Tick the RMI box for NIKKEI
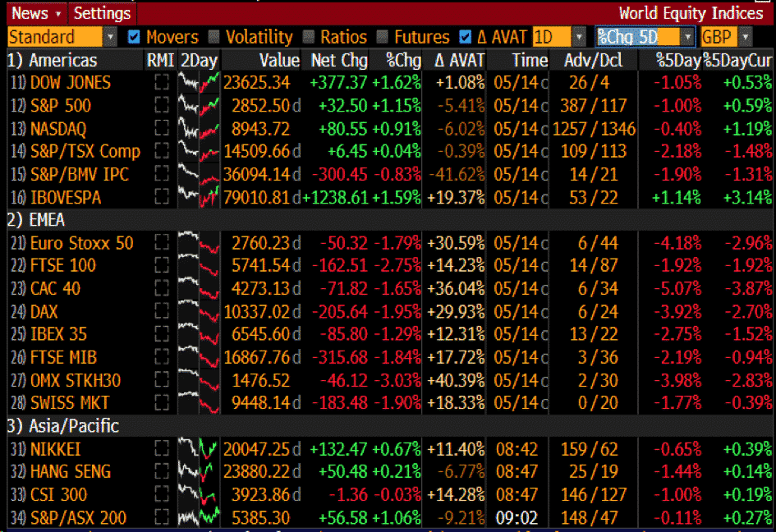The height and width of the screenshot is (532, 776). coord(161,449)
